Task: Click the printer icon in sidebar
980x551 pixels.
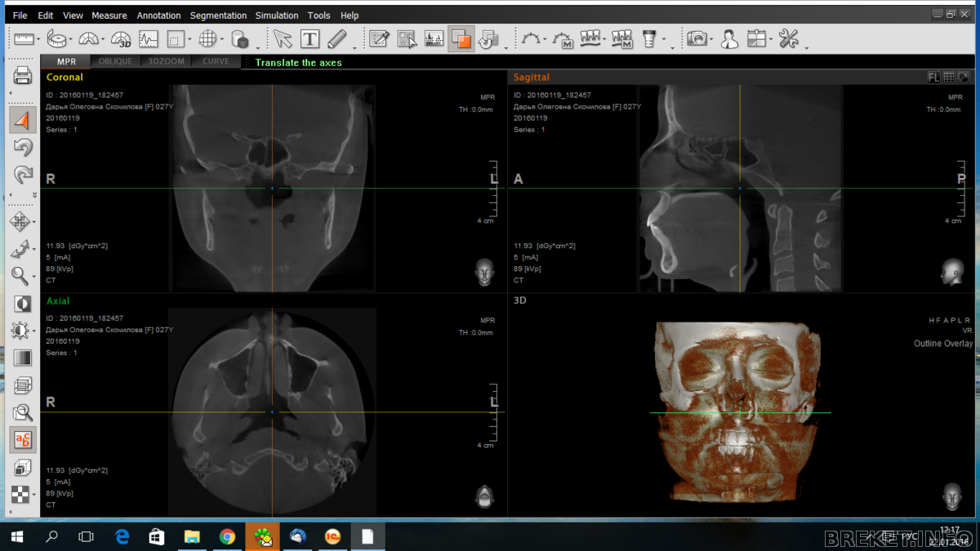Action: [x=22, y=76]
